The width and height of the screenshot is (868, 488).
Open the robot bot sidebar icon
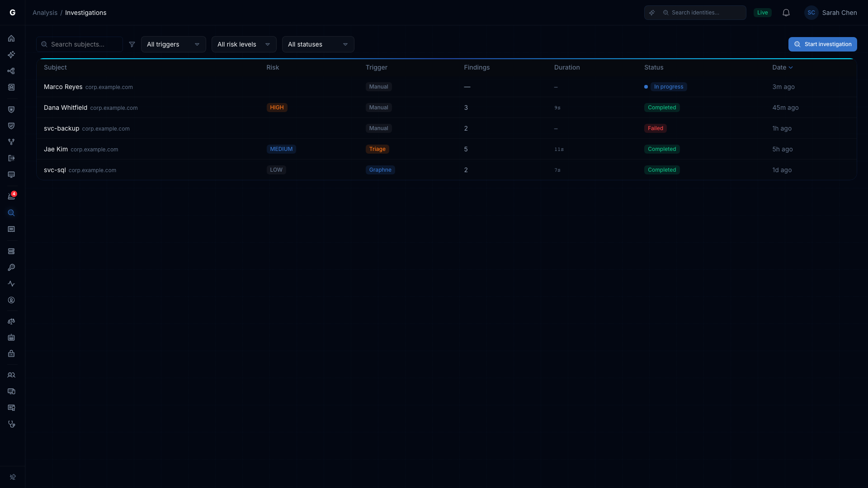pos(11,338)
